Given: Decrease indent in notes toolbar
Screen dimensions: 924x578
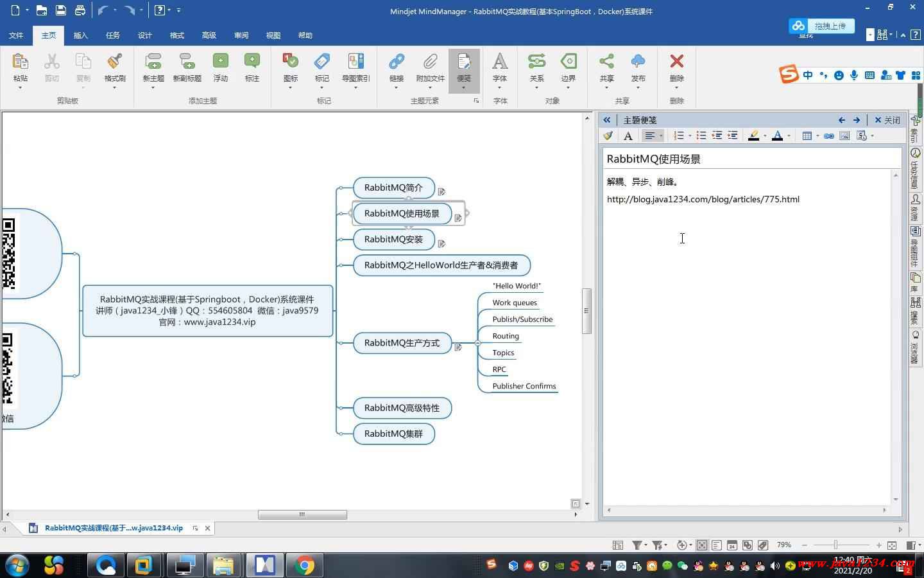Looking at the screenshot, I should tap(717, 136).
